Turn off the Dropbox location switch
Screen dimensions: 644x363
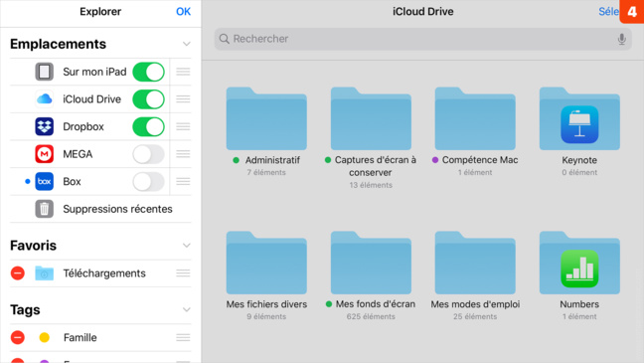point(148,126)
